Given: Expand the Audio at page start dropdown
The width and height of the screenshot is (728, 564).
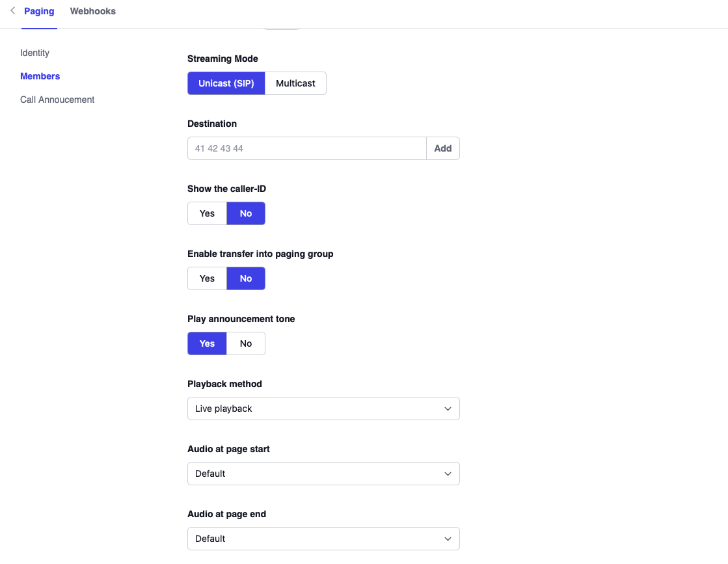Looking at the screenshot, I should [323, 474].
